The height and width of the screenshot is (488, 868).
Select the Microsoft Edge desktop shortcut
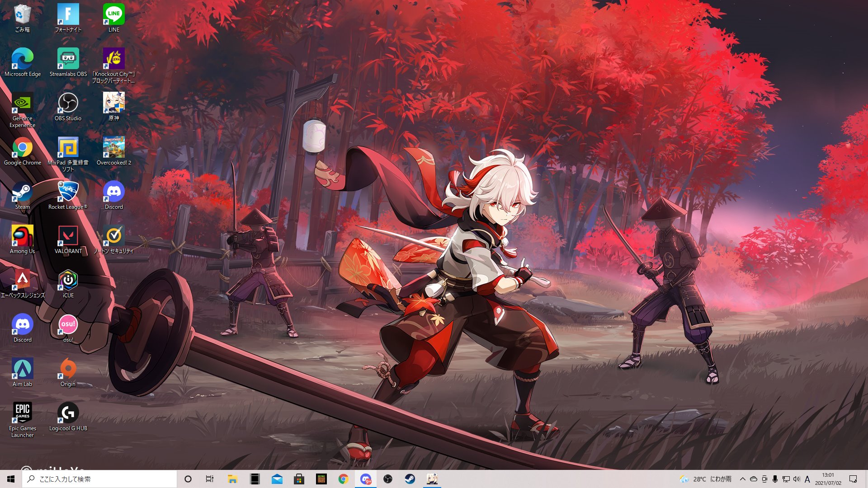click(x=22, y=62)
